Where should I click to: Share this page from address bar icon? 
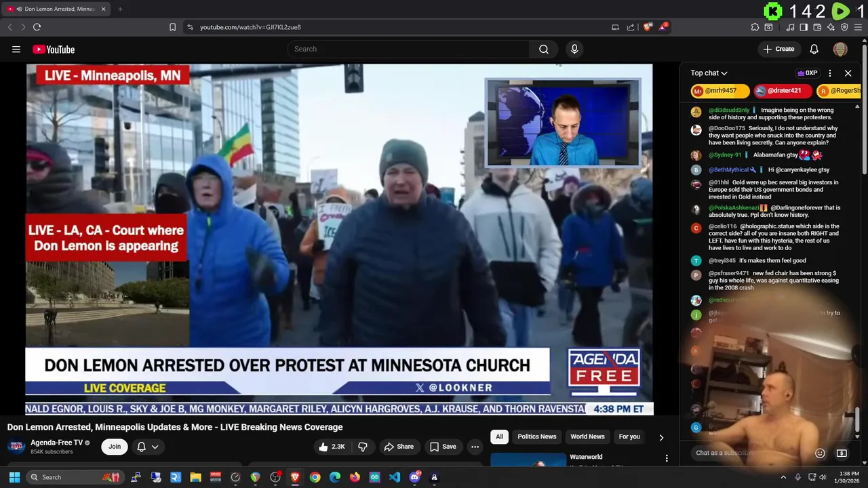(x=631, y=27)
